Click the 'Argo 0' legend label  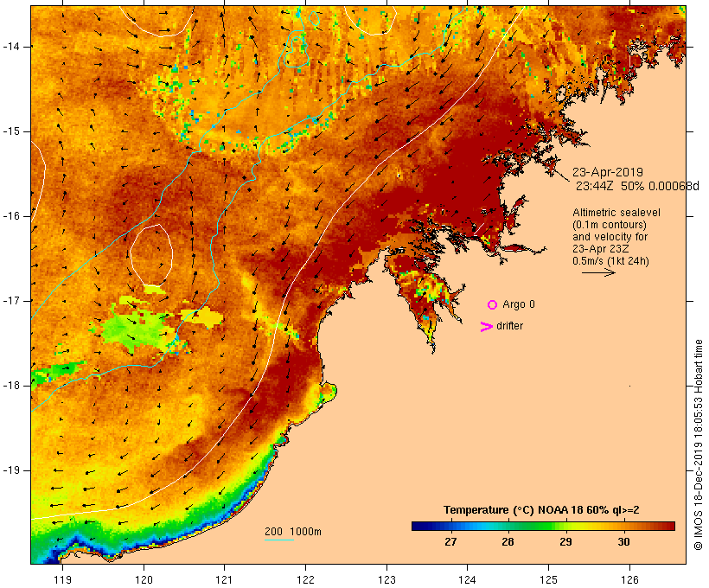519,304
